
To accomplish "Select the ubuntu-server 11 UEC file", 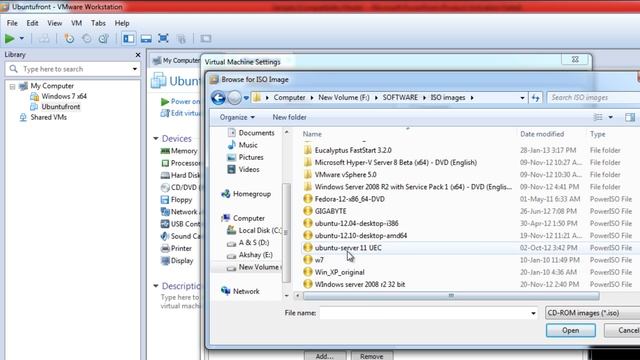I will click(348, 248).
